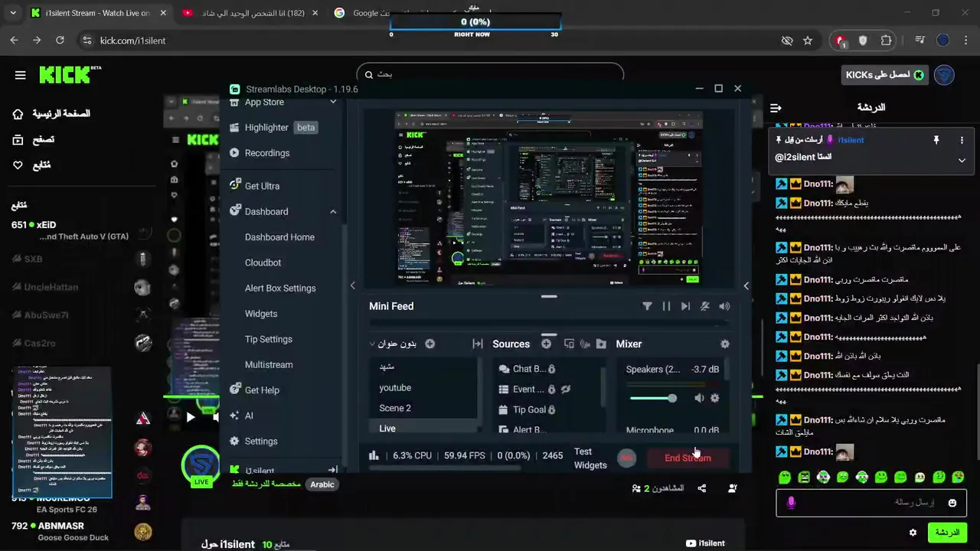Open the emoji picker in chat input
Screen dimensions: 980x551
point(952,503)
